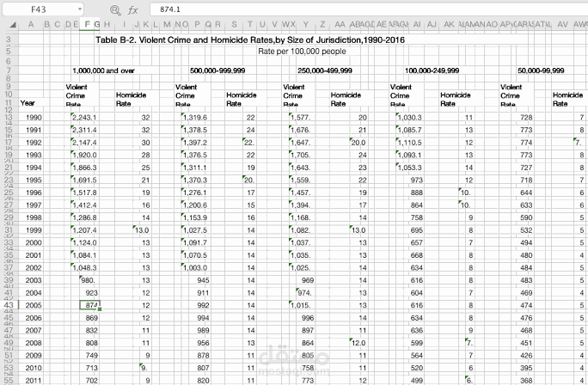The image size is (588, 385).
Task: Click the year cell 2000
Action: [34, 242]
